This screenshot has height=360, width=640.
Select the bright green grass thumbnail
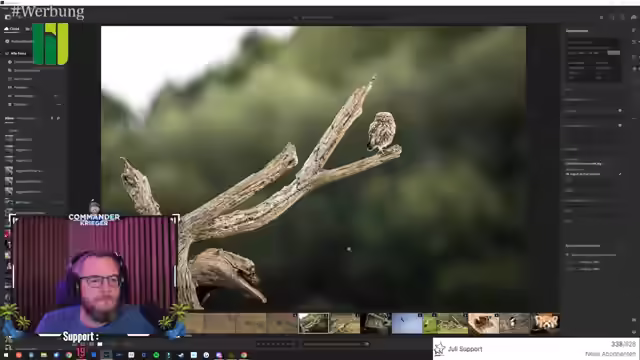click(x=429, y=323)
